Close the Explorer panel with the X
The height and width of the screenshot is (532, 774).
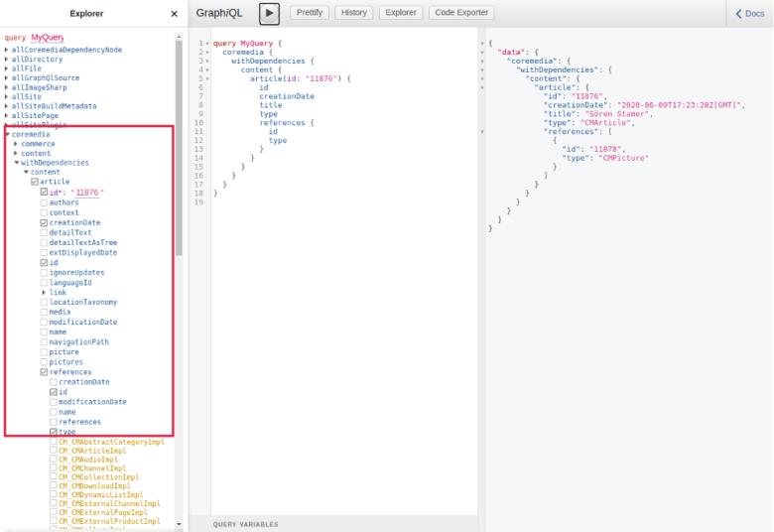[x=174, y=14]
